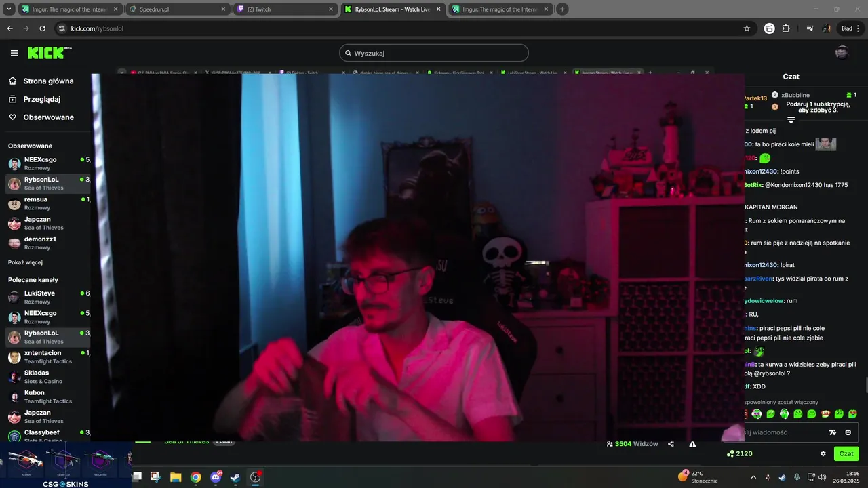Viewport: 868px width, 488px height.
Task: Toggle chat translation icon
Action: coord(833,432)
